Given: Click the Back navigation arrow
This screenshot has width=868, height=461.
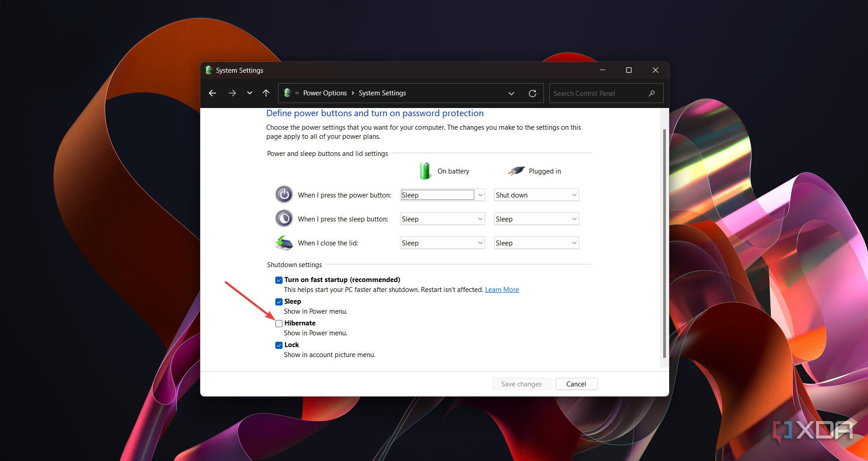Looking at the screenshot, I should coord(212,93).
